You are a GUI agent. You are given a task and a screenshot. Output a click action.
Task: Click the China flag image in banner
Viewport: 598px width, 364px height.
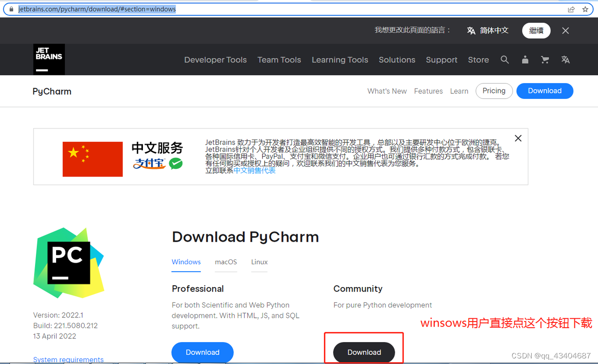[93, 159]
